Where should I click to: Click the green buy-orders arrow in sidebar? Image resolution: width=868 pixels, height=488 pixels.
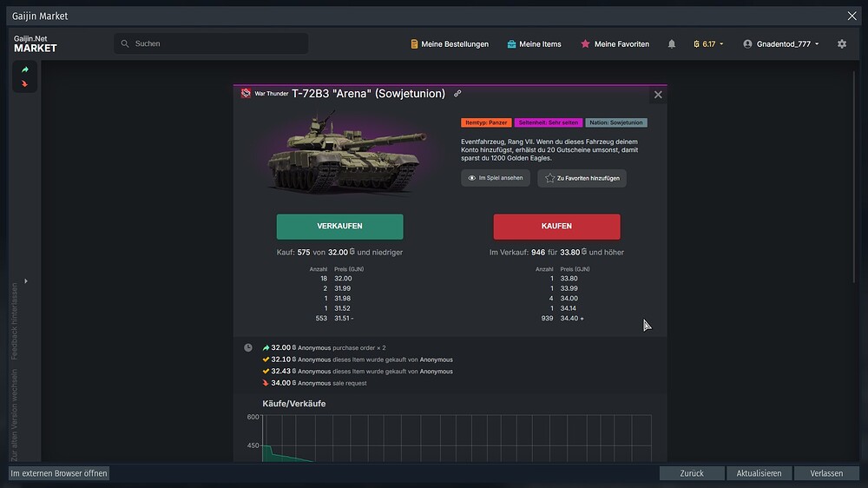[x=25, y=69]
